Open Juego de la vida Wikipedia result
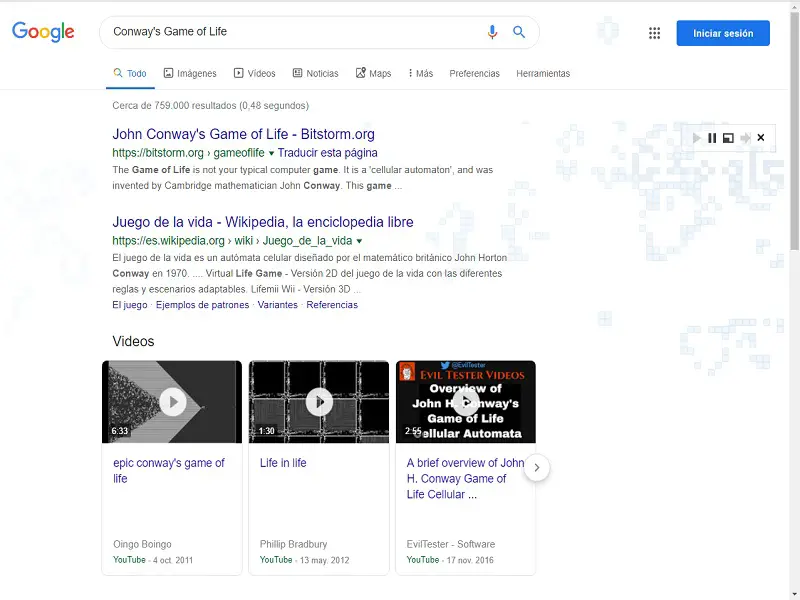The height and width of the screenshot is (600, 800). coord(263,222)
